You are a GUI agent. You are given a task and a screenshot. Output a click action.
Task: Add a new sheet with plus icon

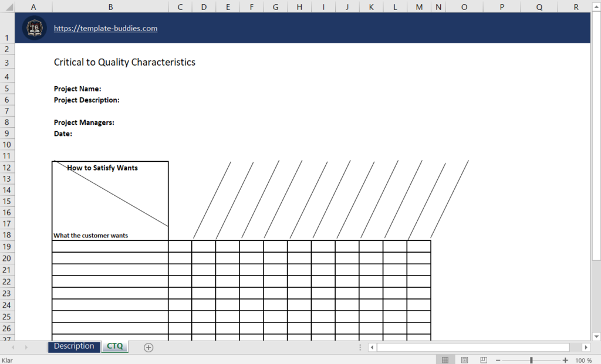pyautogui.click(x=148, y=348)
